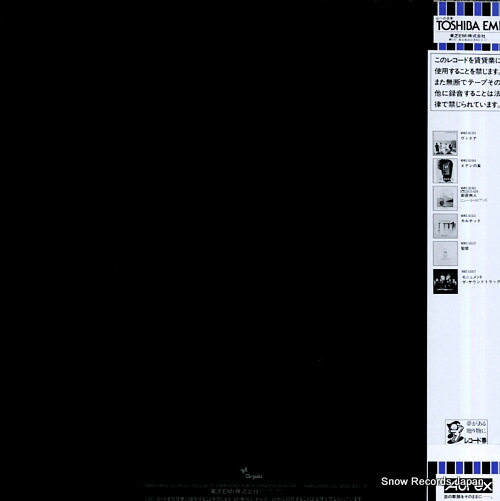Click the Chrysalis butterfly logo
This screenshot has height=501, width=500.
click(x=251, y=473)
